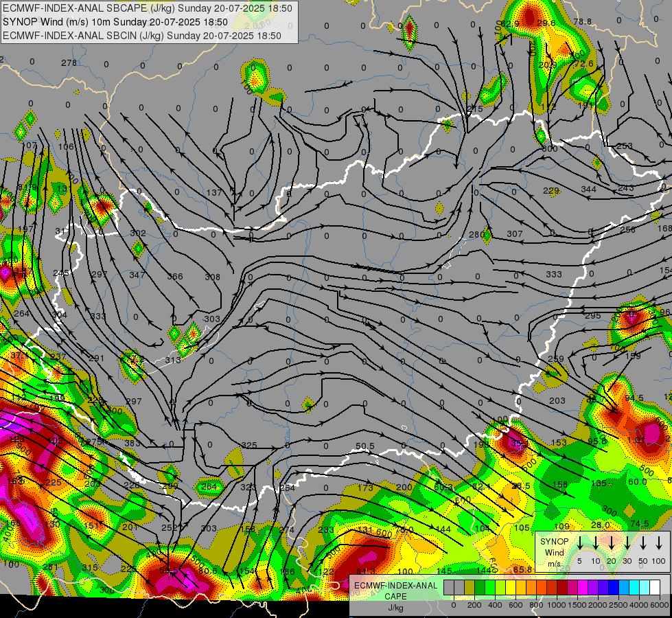Click the 1500 tick on the CAPE scale
This screenshot has height=618, width=672.
click(x=577, y=605)
